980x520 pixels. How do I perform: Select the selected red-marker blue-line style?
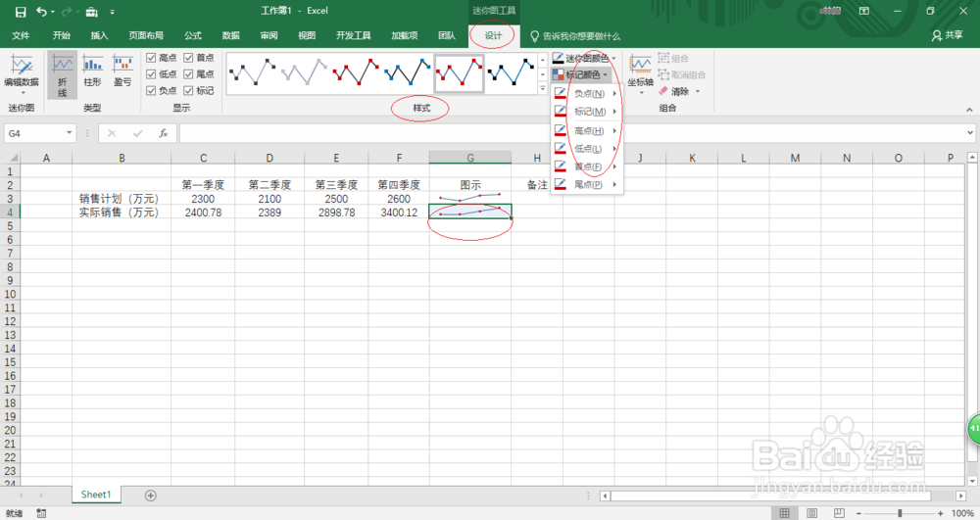(460, 72)
